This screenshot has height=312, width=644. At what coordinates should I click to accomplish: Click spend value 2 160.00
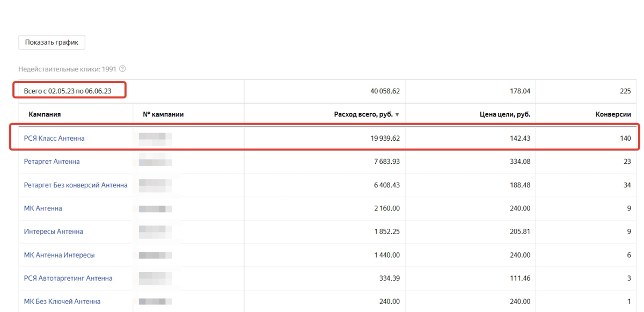[387, 208]
